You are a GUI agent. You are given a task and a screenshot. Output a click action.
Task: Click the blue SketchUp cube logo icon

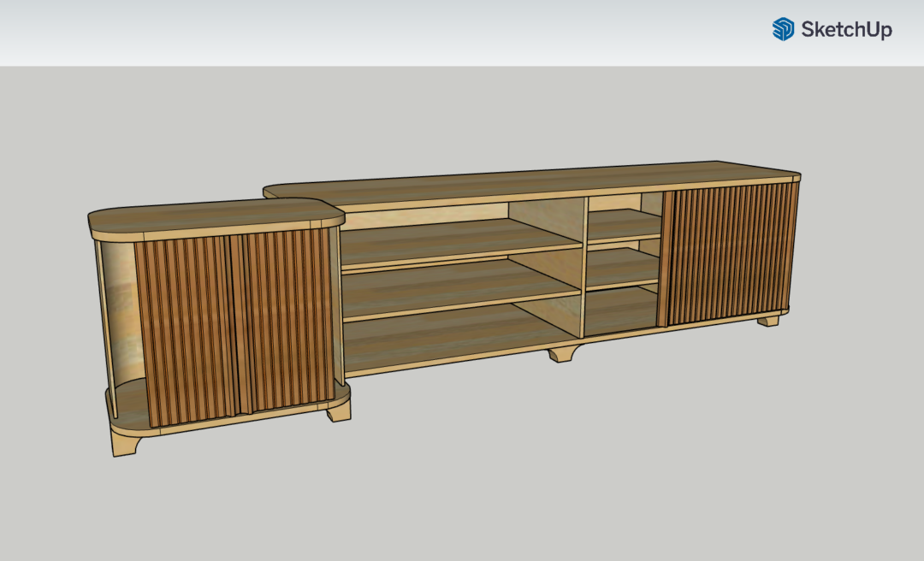783,29
